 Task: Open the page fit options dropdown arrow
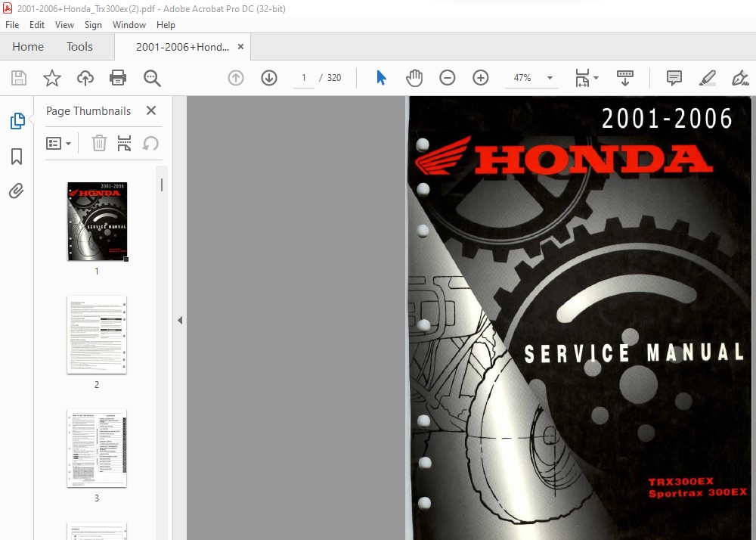(596, 78)
